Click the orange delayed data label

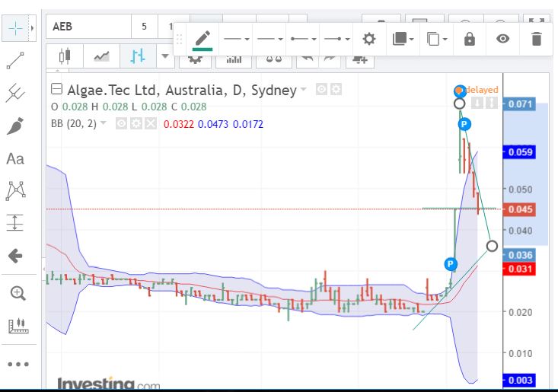click(481, 90)
